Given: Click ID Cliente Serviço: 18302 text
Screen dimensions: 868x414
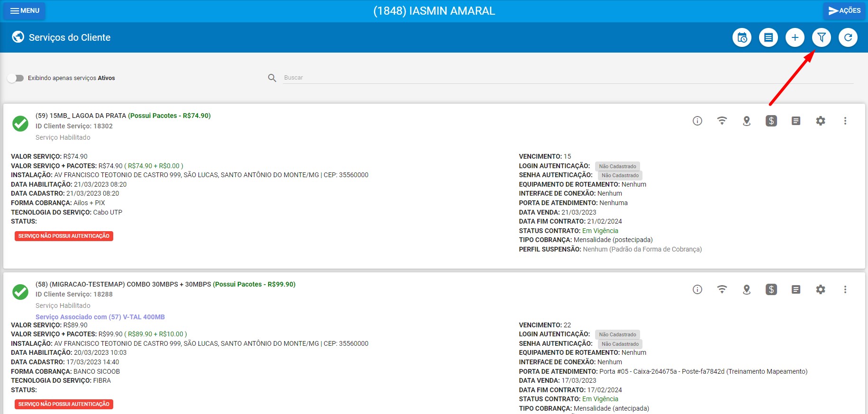Looking at the screenshot, I should coord(74,126).
